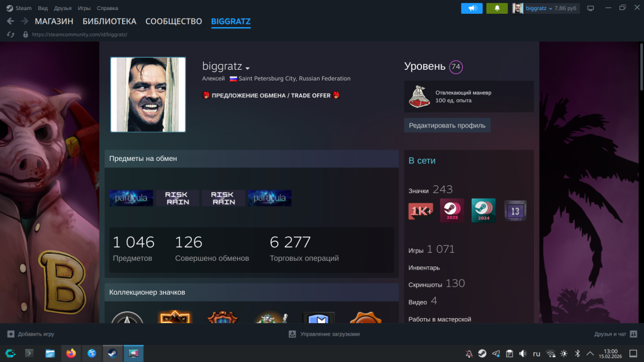644x362 pixels.
Task: Expand the biggratz nickname history dropdown
Action: [x=248, y=68]
